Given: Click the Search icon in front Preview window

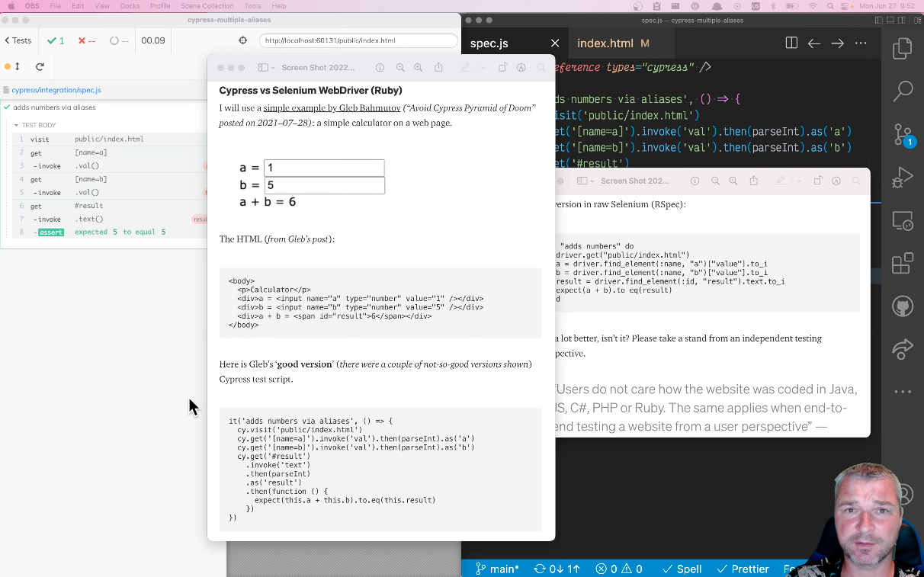Looking at the screenshot, I should tap(541, 68).
